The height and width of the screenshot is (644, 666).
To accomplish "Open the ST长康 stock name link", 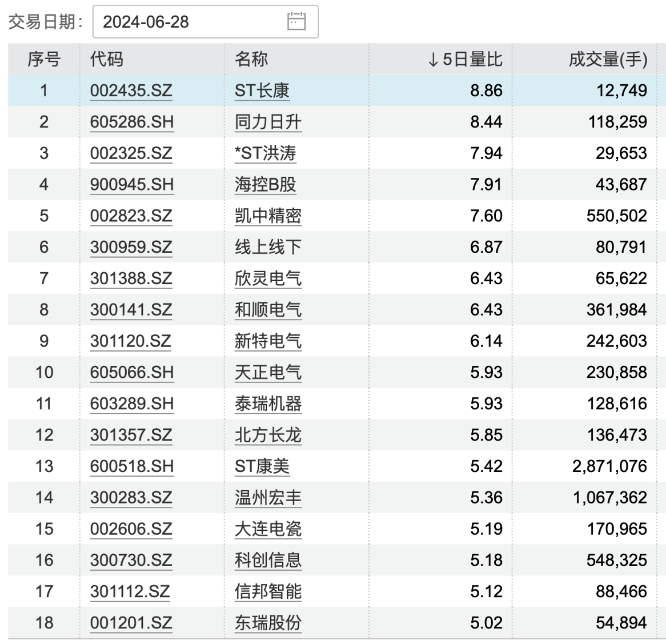I will pos(262,91).
